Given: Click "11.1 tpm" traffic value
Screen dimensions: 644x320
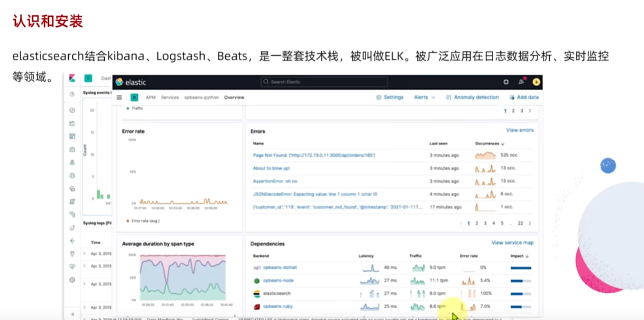Looking at the screenshot, I should 439,281.
